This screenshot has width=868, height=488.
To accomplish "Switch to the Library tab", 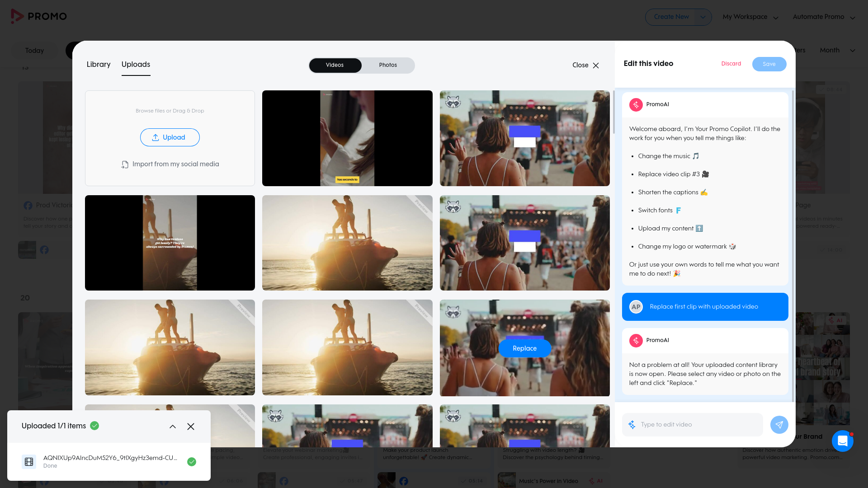I will [x=99, y=65].
